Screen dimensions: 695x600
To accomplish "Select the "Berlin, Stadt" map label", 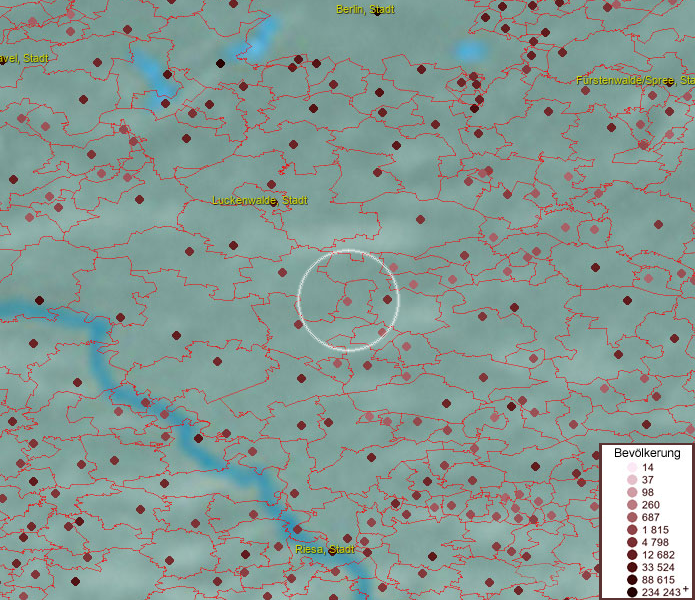I will click(x=365, y=9).
